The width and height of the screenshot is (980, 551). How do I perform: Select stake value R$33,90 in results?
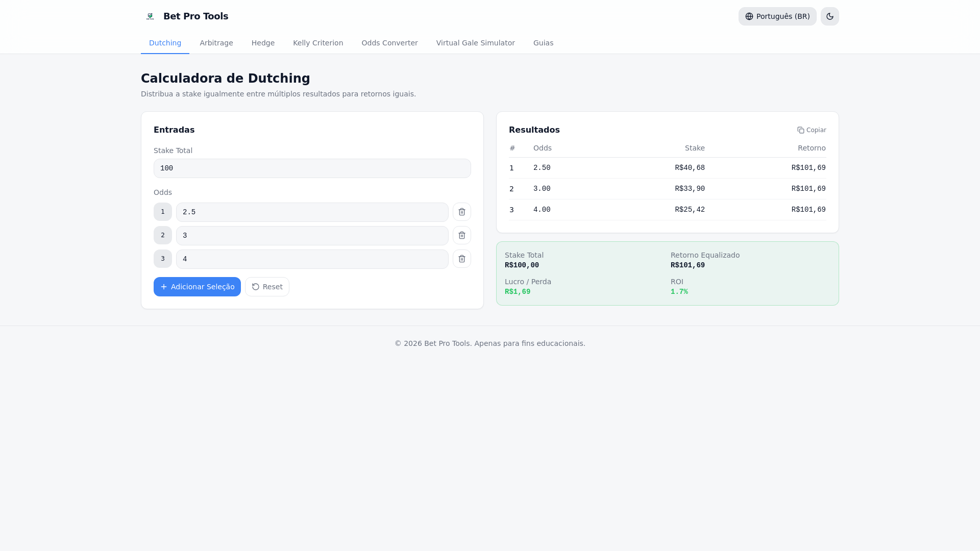pyautogui.click(x=690, y=189)
